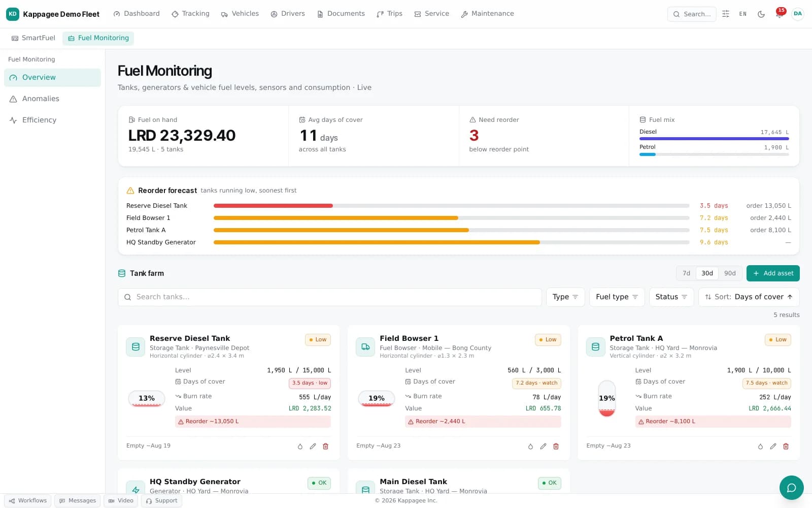The width and height of the screenshot is (812, 508).
Task: Click Main Diesel Tank card title
Action: click(x=413, y=482)
